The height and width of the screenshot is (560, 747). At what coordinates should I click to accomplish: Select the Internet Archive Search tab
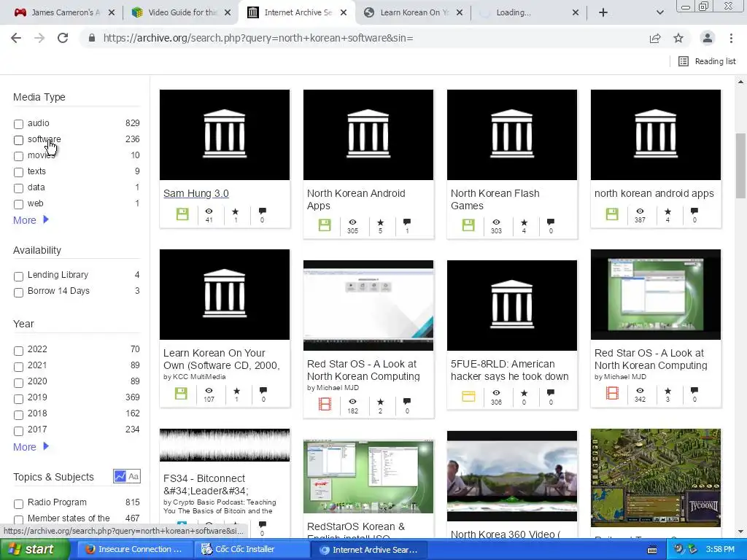tap(296, 13)
